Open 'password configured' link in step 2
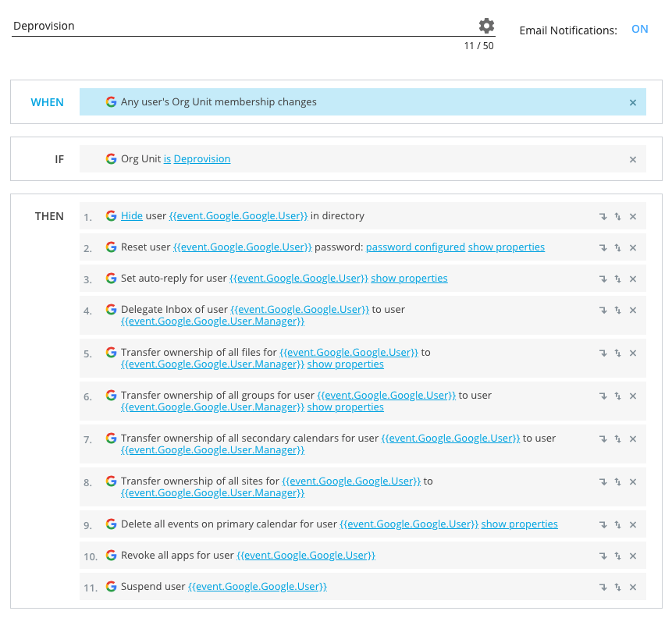Screen dimensions: 672x618 click(x=415, y=247)
